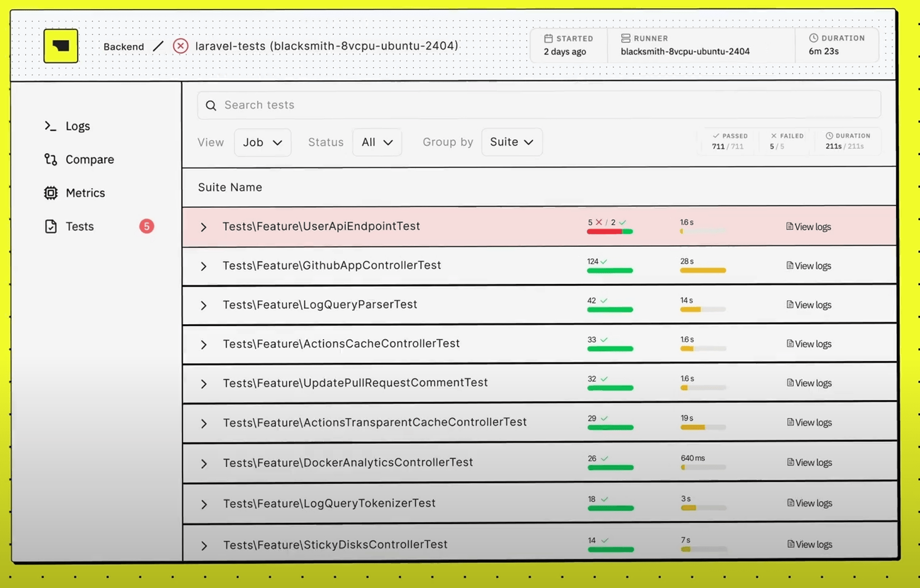Open the View Job dropdown
920x588 pixels.
point(262,143)
